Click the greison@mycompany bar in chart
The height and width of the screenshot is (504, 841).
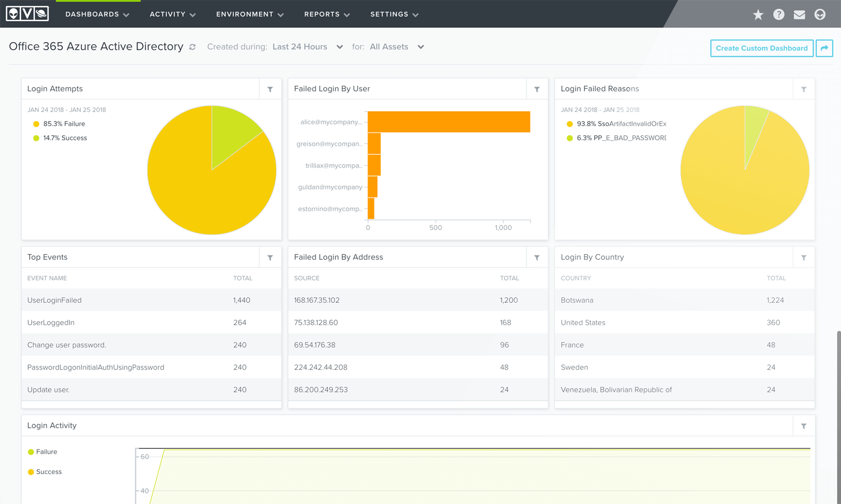click(374, 144)
